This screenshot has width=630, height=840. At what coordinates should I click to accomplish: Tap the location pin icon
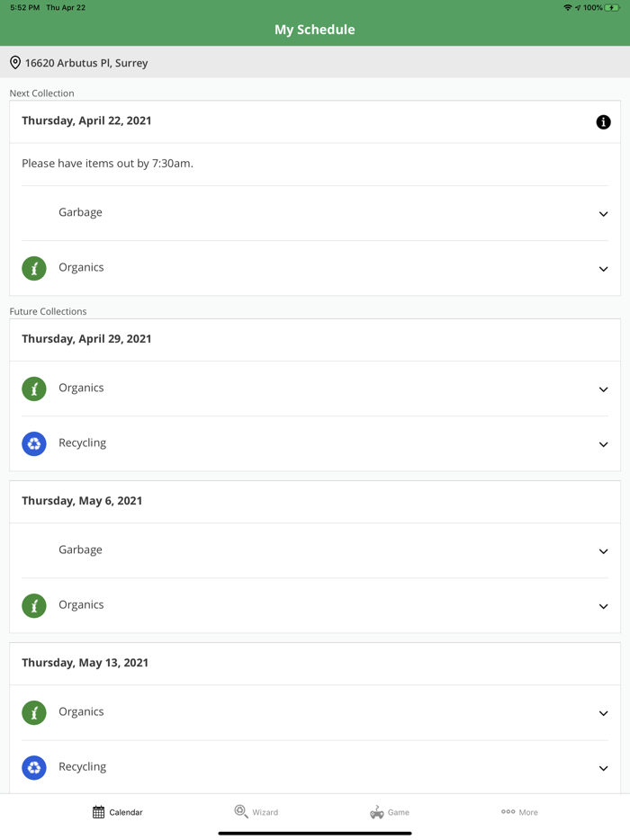(x=15, y=63)
